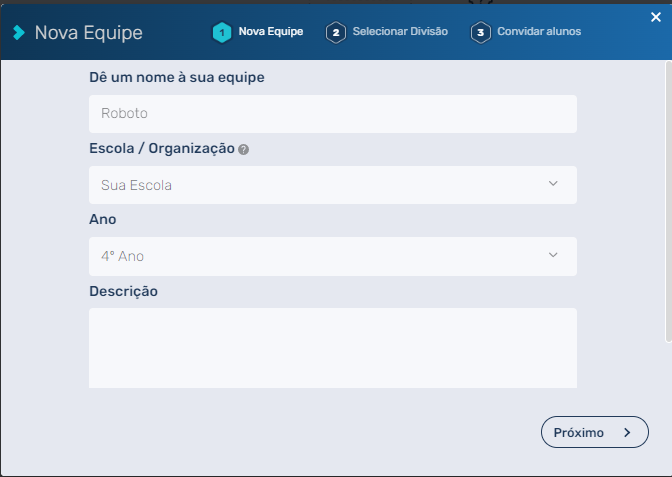This screenshot has width=672, height=477.
Task: Open the Escola / Organização help question mark
Action: (244, 149)
